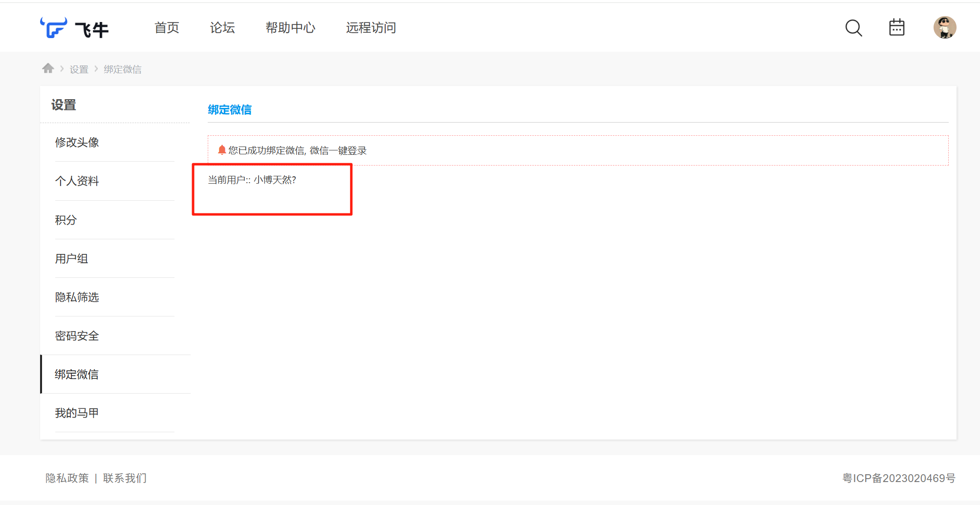Click the 您已成功绑定微信 notice text
Viewport: 980px width, 505px height.
click(x=298, y=150)
